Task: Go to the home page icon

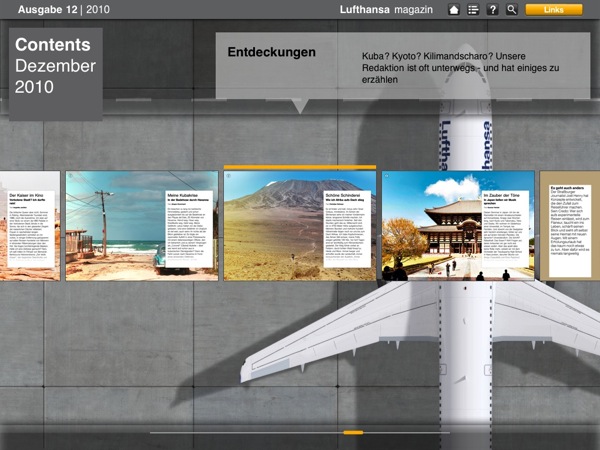Action: 454,9
